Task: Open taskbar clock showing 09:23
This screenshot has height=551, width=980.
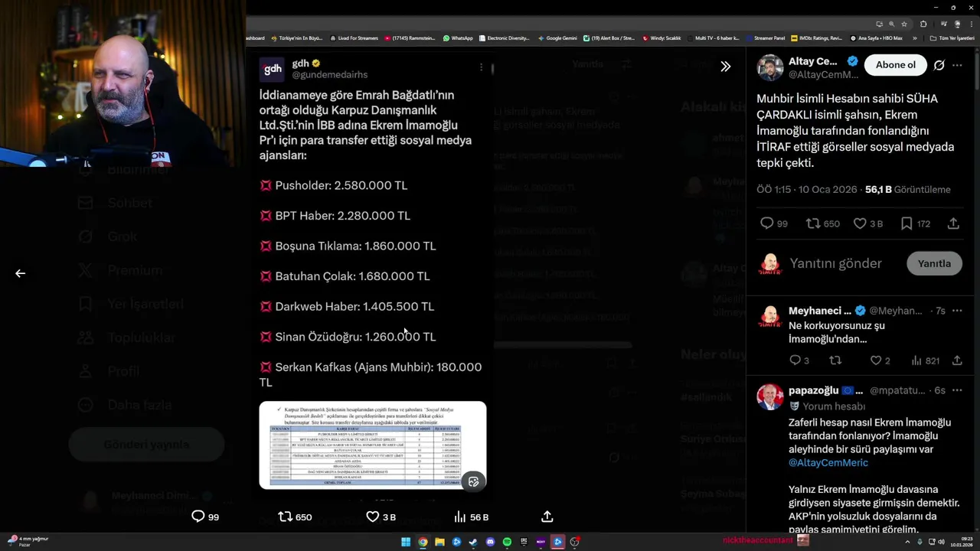Action: coord(962,542)
